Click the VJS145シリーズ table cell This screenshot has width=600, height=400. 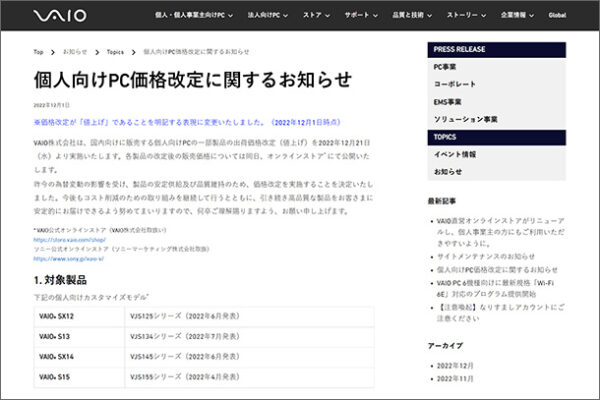coord(249,357)
